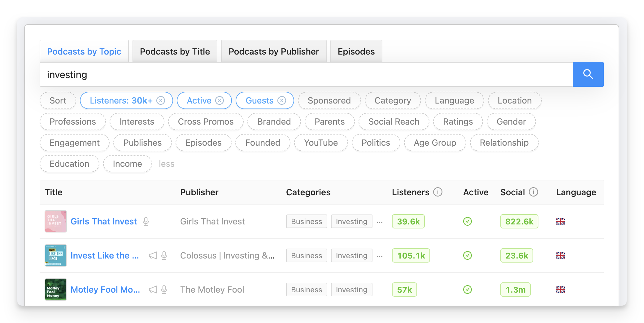Expand more categories for Girls That Invest

click(380, 222)
